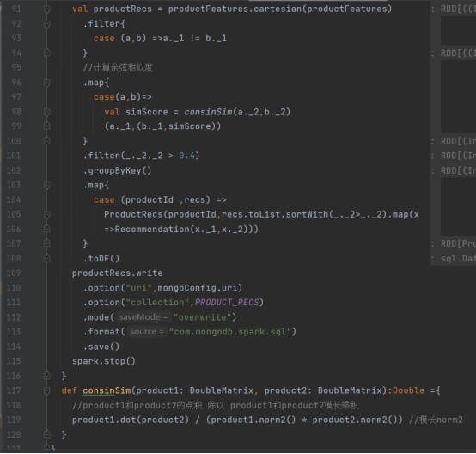Click line number 119 in the gutter
The width and height of the screenshot is (476, 454).
coord(14,420)
